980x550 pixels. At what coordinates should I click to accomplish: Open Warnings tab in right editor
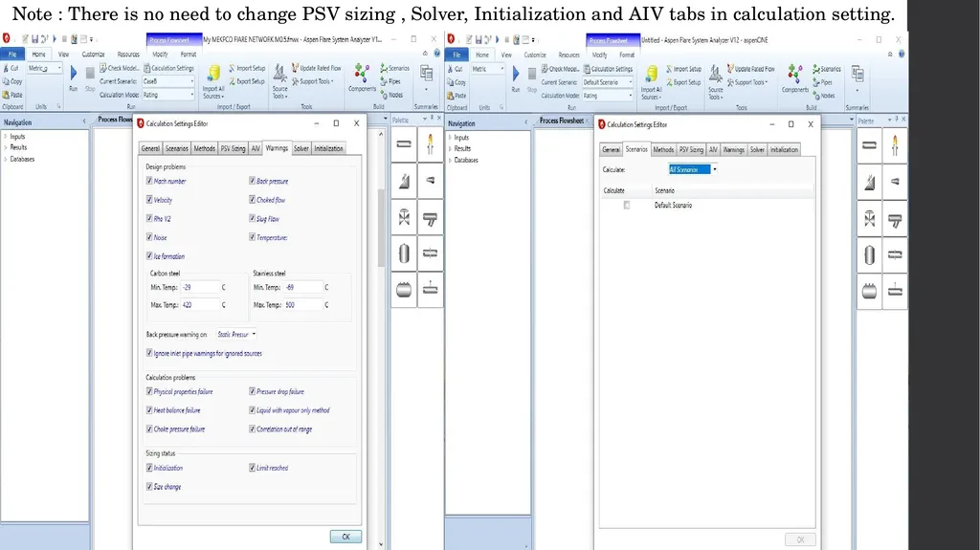point(734,150)
